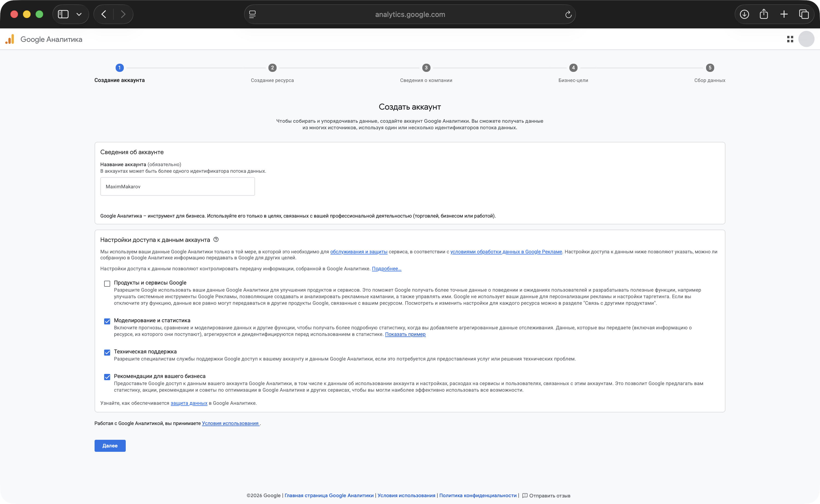Image resolution: width=820 pixels, height=504 pixels.
Task: Open footer Политика конфиденциальности link
Action: (478, 495)
